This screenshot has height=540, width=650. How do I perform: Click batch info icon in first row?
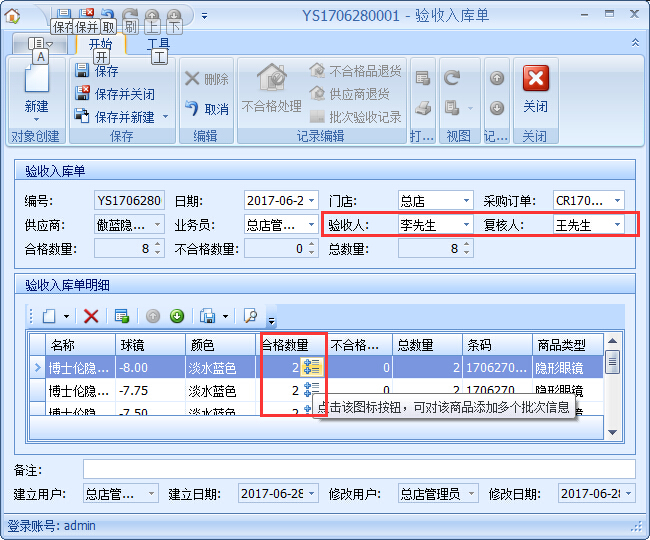pos(311,367)
